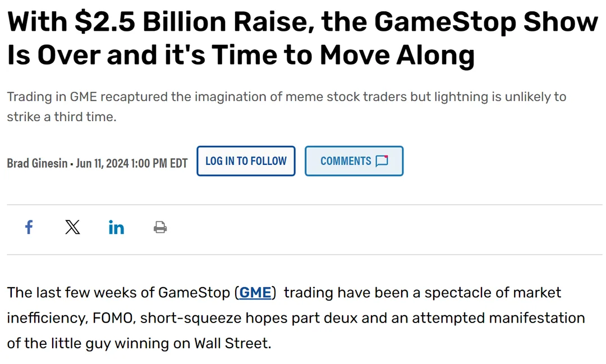The image size is (606, 364).
Task: Click the 1:00 PM EDT timestamp
Action: pos(159,163)
